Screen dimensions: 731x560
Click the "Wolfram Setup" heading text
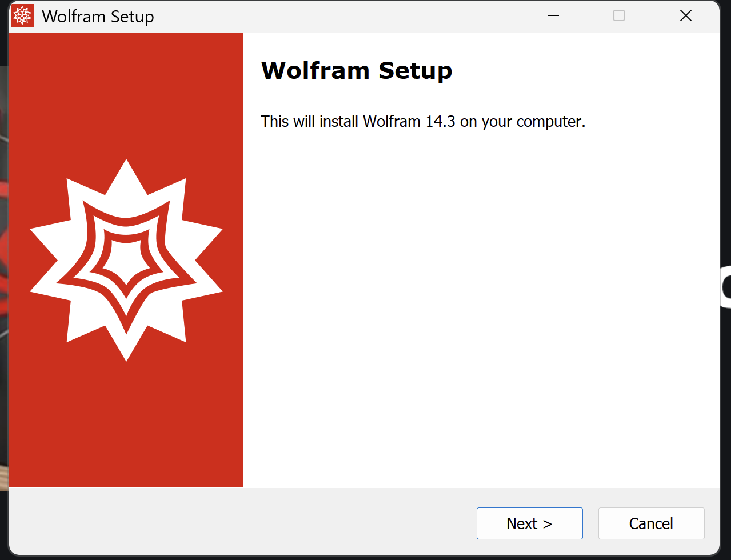357,71
